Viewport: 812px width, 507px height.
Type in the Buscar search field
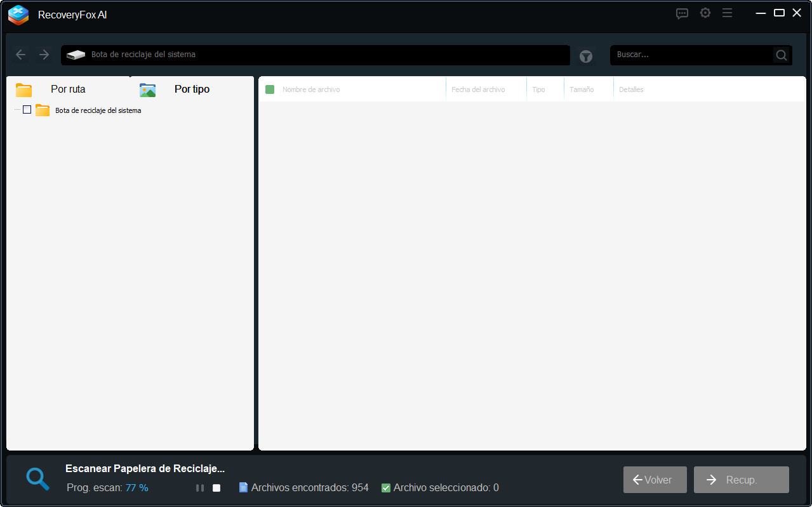click(692, 55)
